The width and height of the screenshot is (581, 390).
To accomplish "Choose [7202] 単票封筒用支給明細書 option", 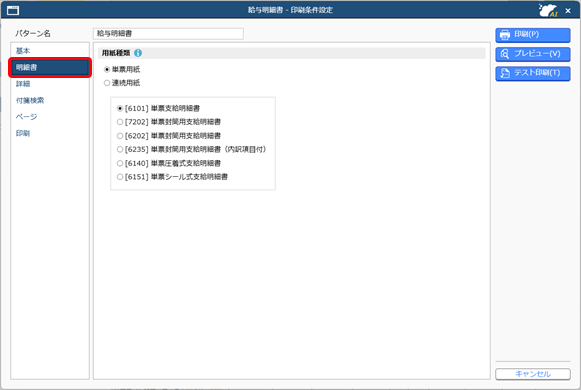I will coord(120,122).
